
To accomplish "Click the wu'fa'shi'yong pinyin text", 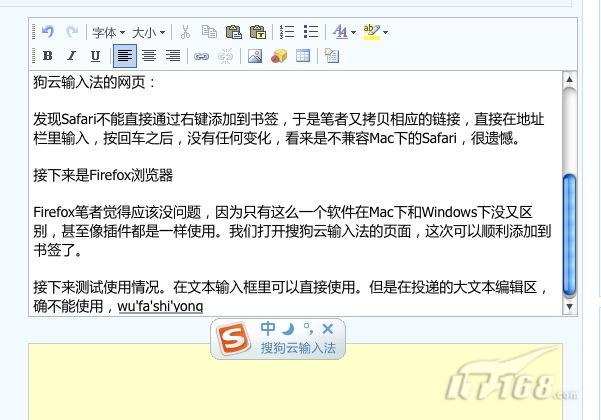I will [x=160, y=306].
